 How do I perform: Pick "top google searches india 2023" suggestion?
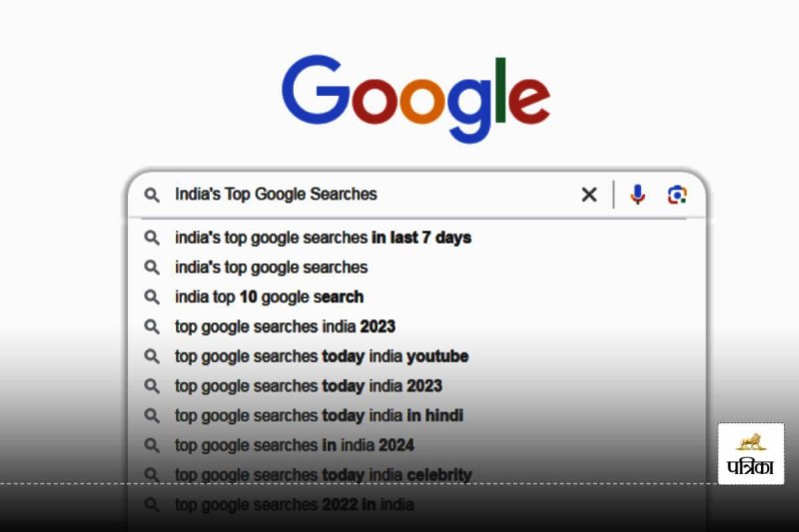click(285, 326)
